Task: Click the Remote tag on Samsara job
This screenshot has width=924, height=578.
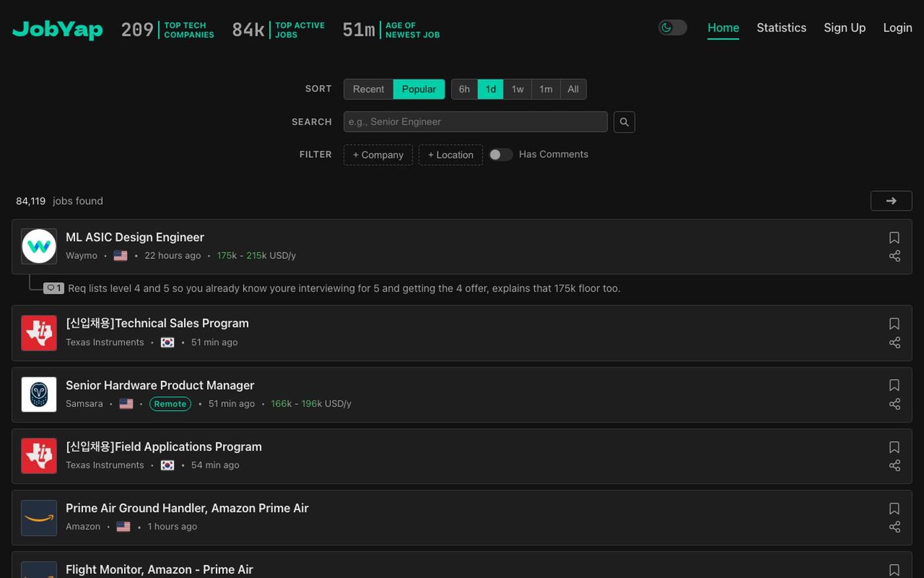Action: pyautogui.click(x=170, y=404)
